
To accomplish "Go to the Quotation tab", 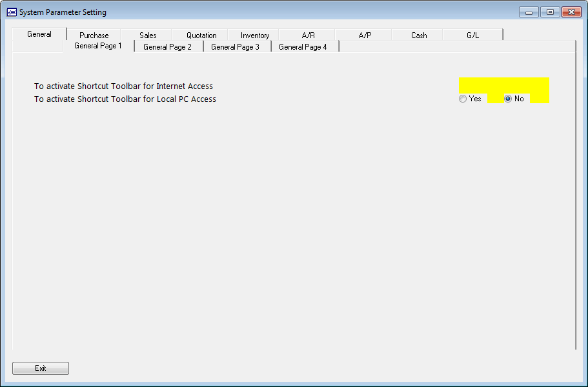I will coord(201,35).
